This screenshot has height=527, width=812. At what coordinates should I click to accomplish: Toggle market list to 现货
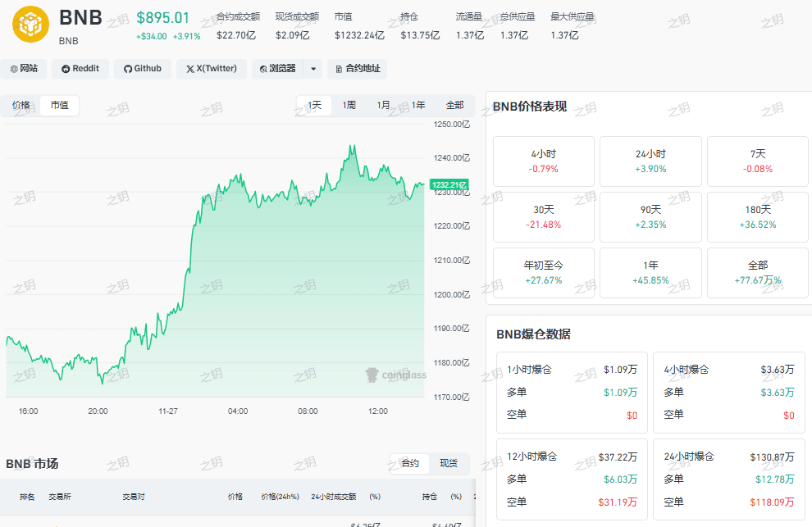(449, 463)
